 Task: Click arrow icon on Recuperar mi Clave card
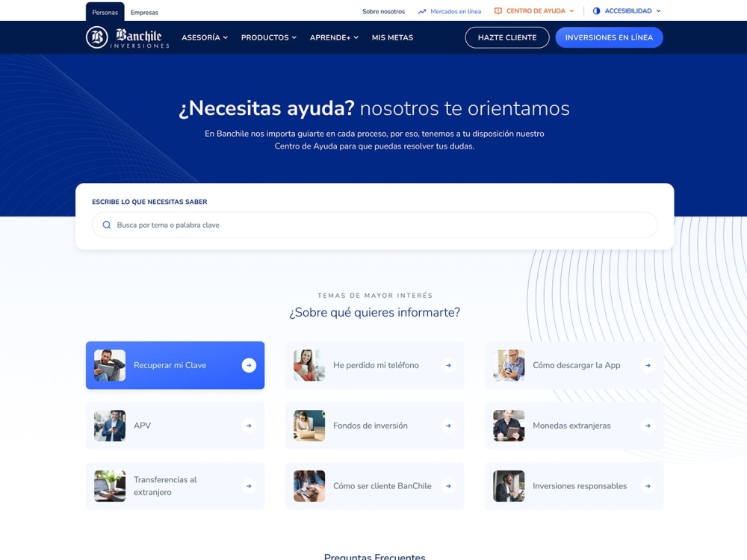point(249,365)
